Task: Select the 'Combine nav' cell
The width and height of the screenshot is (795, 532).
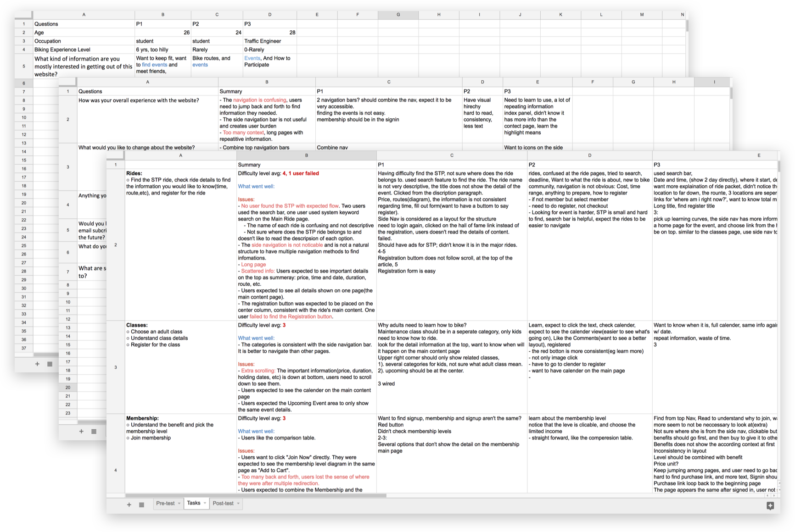Action: [x=389, y=147]
